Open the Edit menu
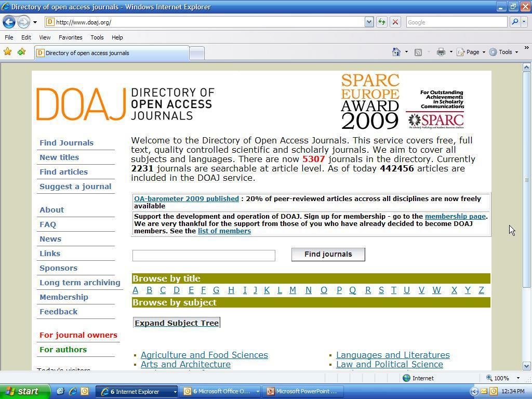This screenshot has height=399, width=532. point(26,37)
